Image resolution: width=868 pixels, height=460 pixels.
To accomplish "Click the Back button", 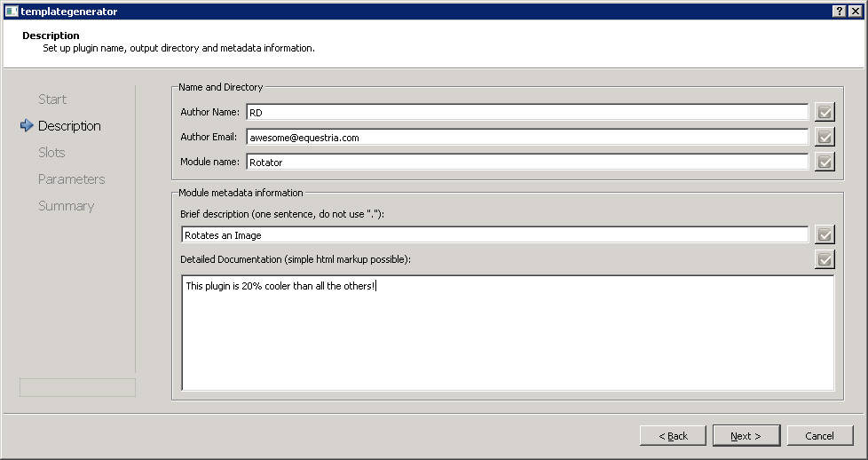I will pos(673,436).
